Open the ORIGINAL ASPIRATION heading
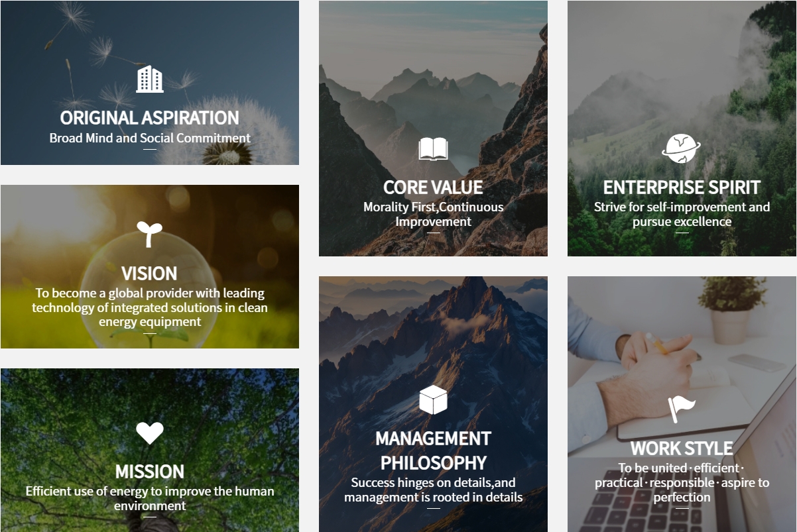This screenshot has height=532, width=797. point(150,118)
